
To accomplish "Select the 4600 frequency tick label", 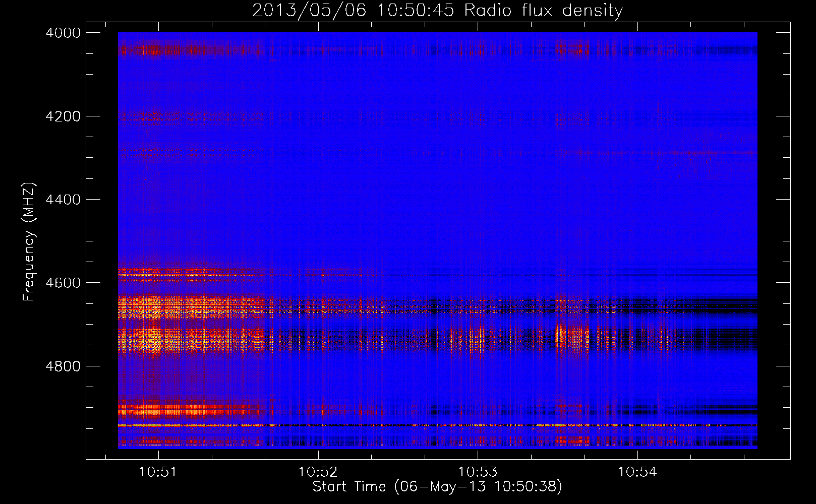I will pyautogui.click(x=63, y=283).
